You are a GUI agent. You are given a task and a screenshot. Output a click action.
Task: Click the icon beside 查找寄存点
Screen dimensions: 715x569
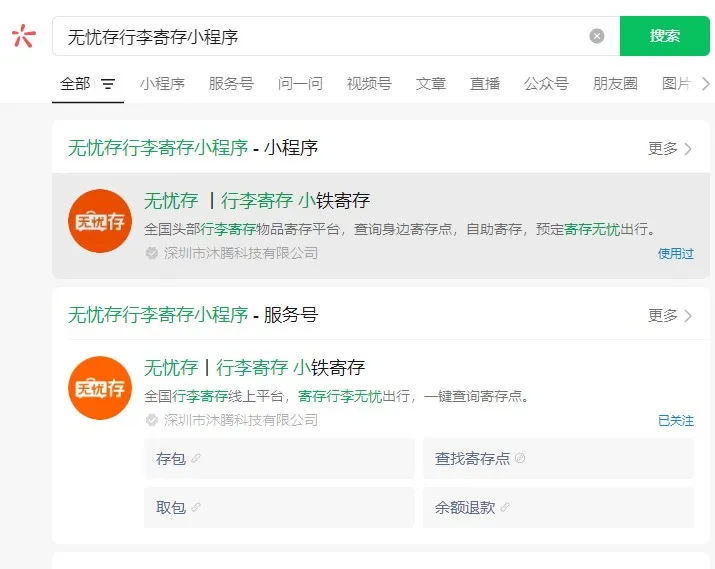[520, 458]
